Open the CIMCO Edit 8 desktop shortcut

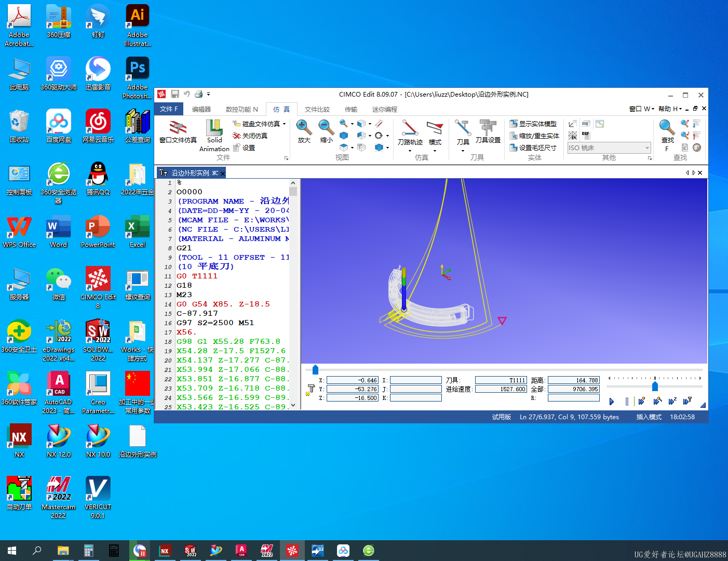98,287
